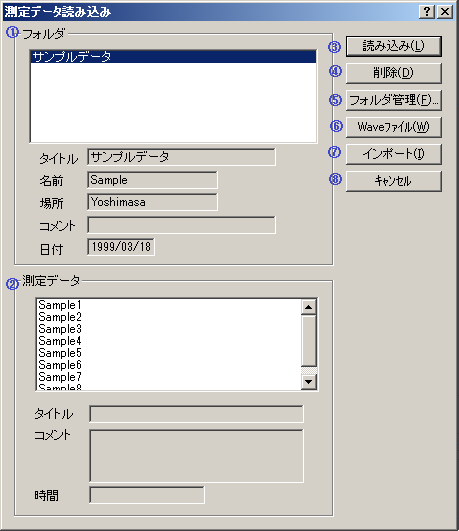Click the インポート(I) import button
Screen dimensions: 459x531
click(394, 154)
